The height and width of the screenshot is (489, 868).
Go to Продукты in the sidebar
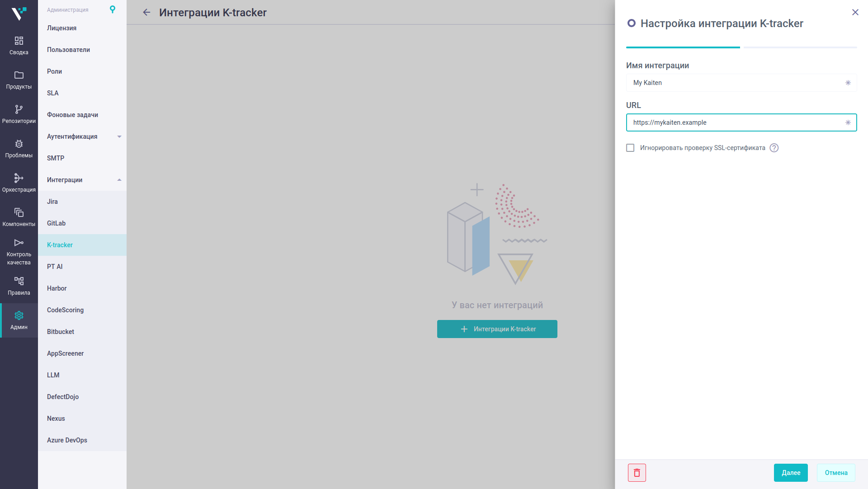tap(19, 80)
